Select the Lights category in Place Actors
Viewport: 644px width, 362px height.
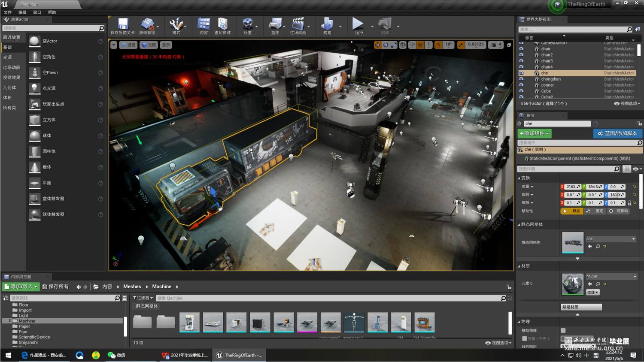pyautogui.click(x=8, y=57)
